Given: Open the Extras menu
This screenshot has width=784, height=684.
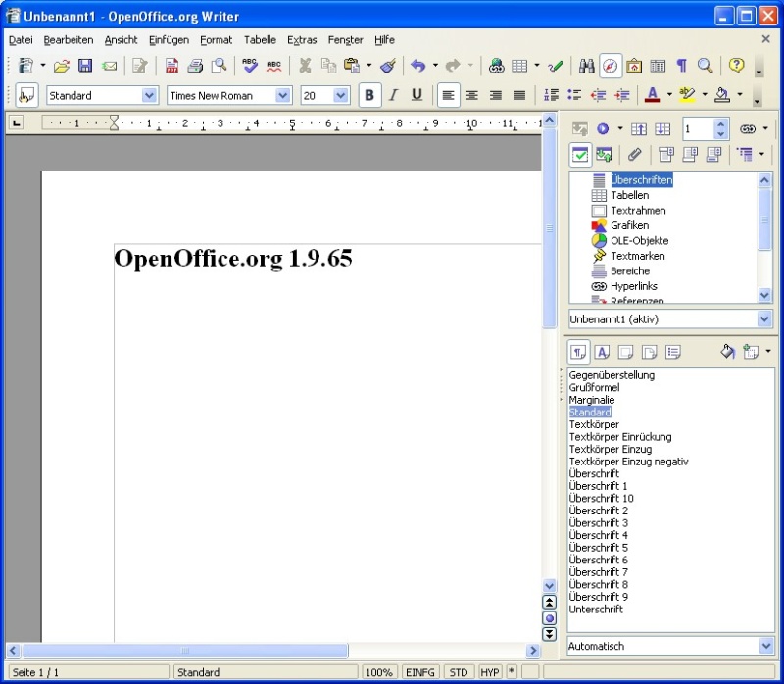Looking at the screenshot, I should [302, 40].
